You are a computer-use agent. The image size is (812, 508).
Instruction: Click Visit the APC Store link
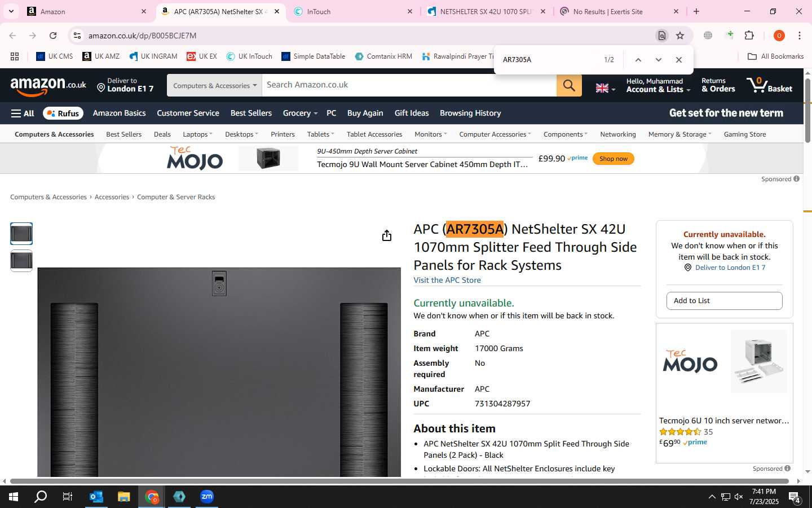[x=447, y=281]
